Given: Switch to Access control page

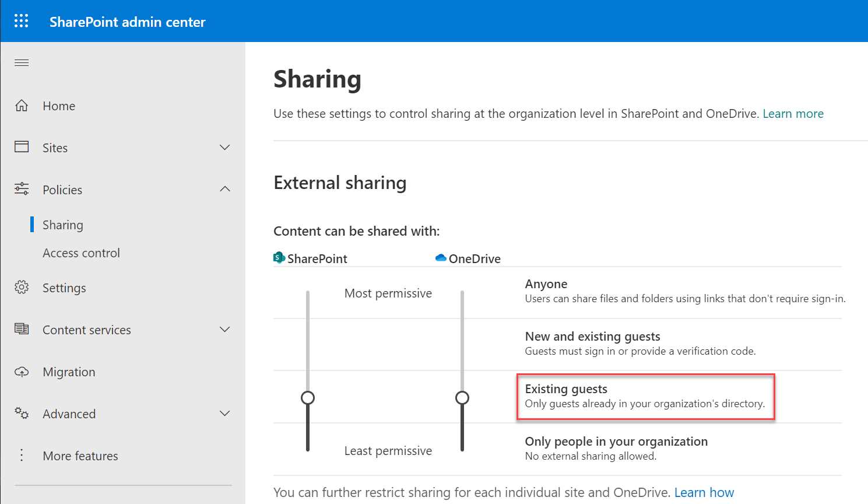Looking at the screenshot, I should tap(81, 253).
